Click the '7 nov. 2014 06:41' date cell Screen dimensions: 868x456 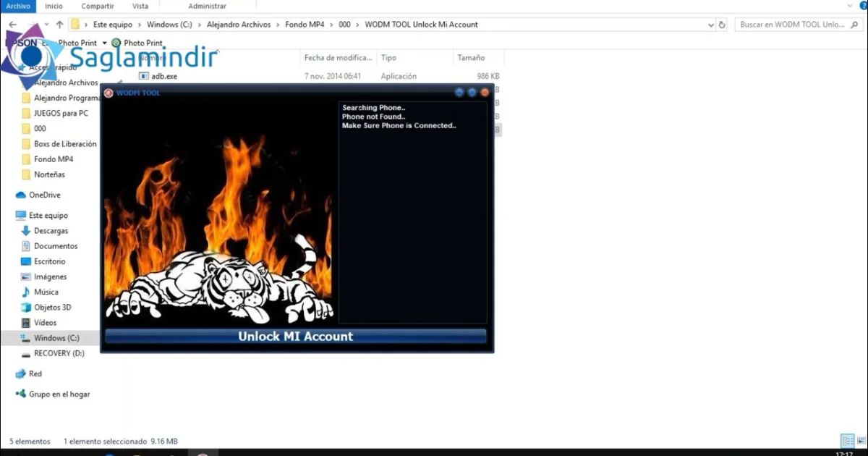(333, 76)
